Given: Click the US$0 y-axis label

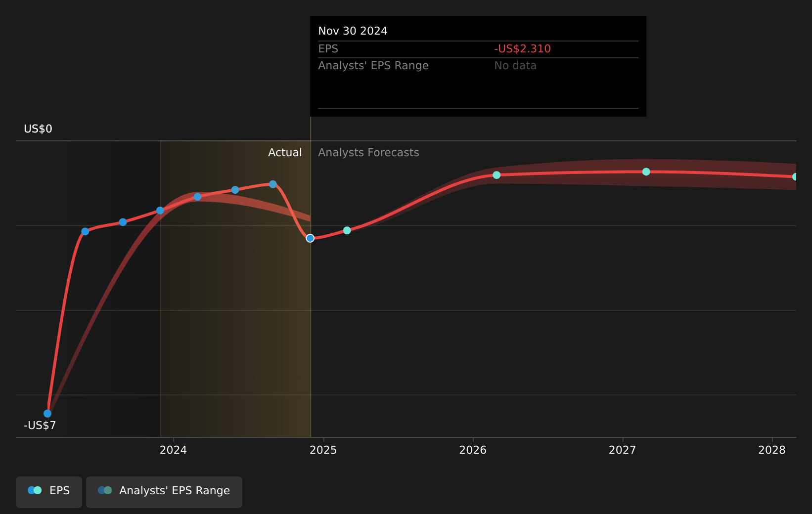Looking at the screenshot, I should click(x=38, y=129).
